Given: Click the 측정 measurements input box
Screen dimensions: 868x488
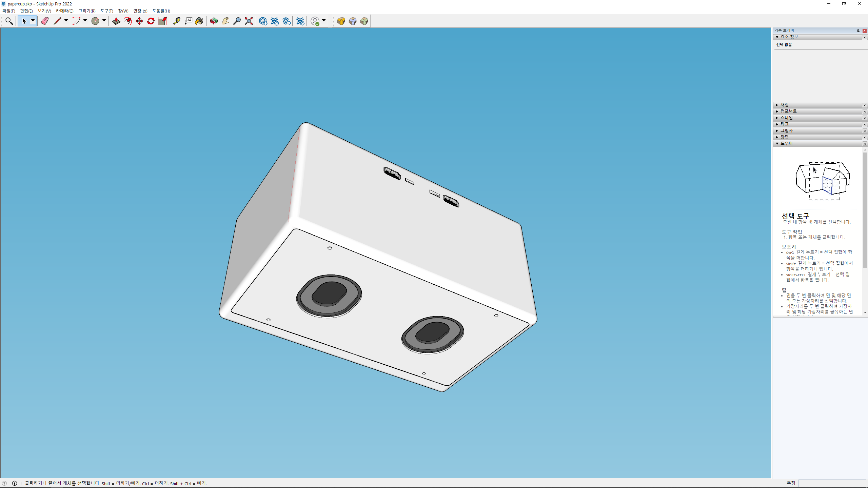Looking at the screenshot, I should click(832, 483).
